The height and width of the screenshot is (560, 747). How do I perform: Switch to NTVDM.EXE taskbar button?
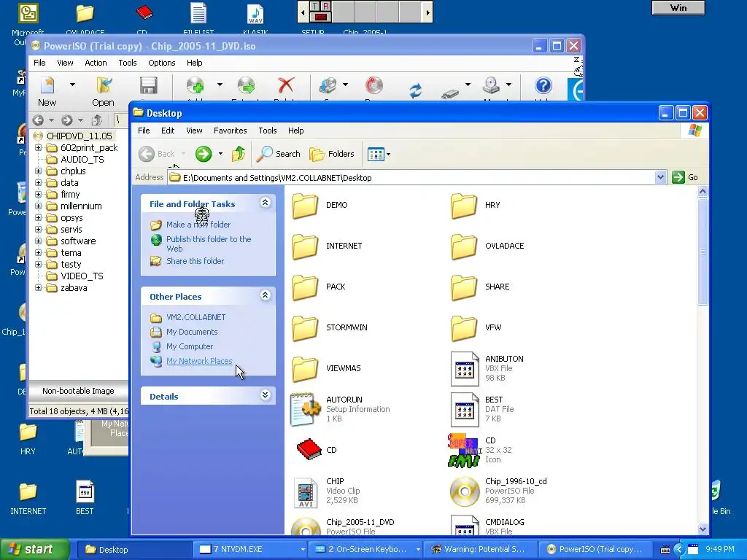coord(249,549)
